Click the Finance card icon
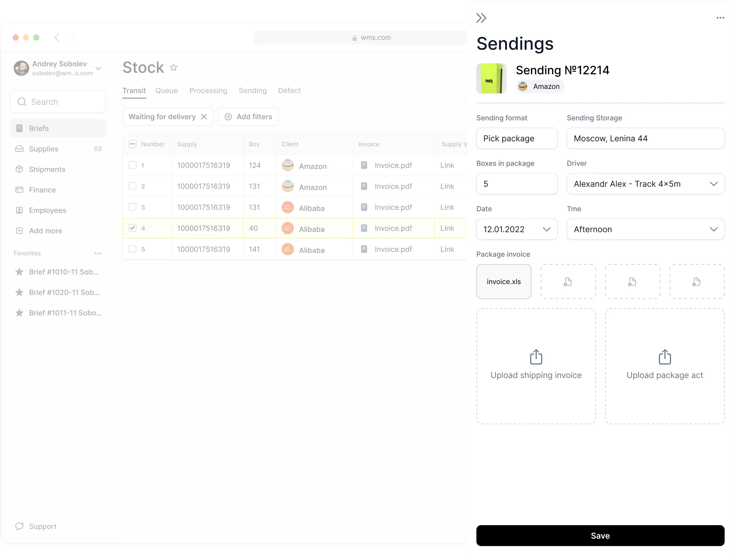This screenshot has width=735, height=560. click(x=20, y=190)
